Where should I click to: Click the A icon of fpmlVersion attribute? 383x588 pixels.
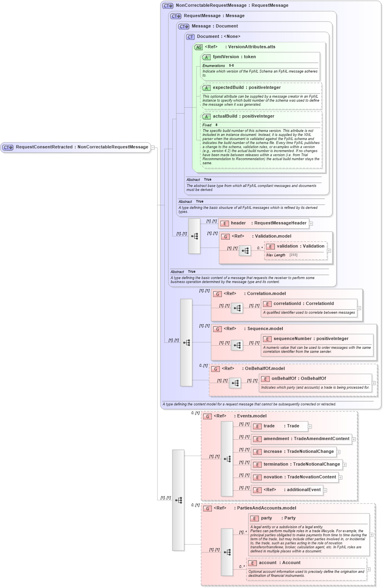coord(206,57)
